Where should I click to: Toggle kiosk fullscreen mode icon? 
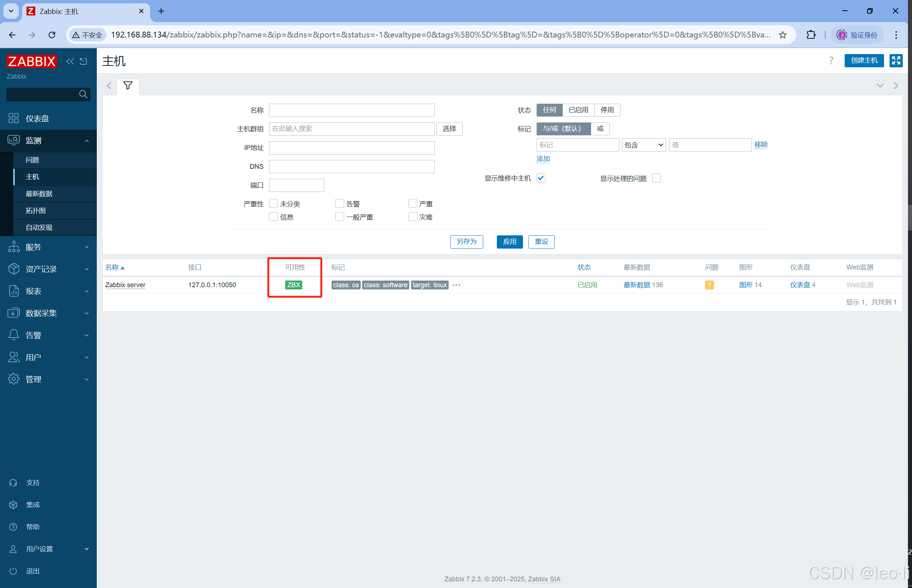click(x=895, y=60)
